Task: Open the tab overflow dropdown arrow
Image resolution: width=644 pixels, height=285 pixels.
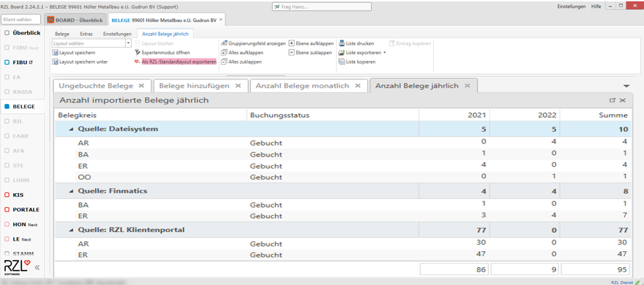Action: pyautogui.click(x=626, y=87)
